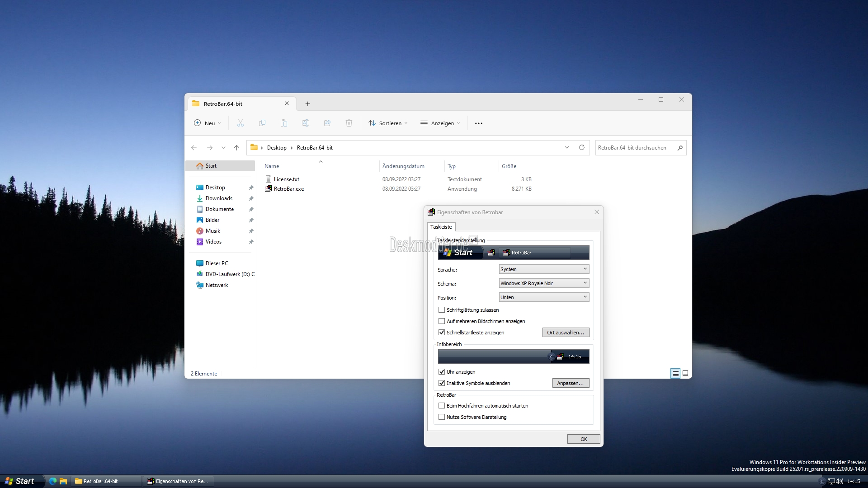Select the Taskleiste tab
The image size is (868, 488).
tap(441, 227)
